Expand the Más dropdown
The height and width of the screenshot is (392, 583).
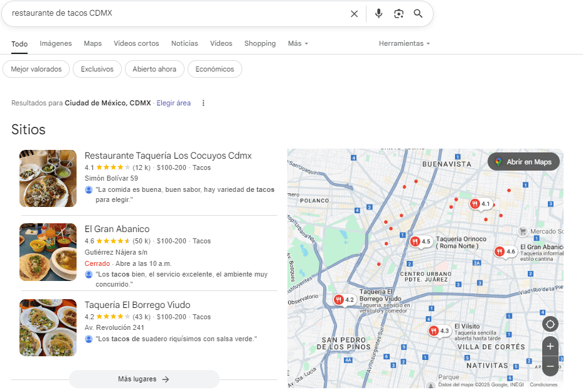[x=298, y=43]
